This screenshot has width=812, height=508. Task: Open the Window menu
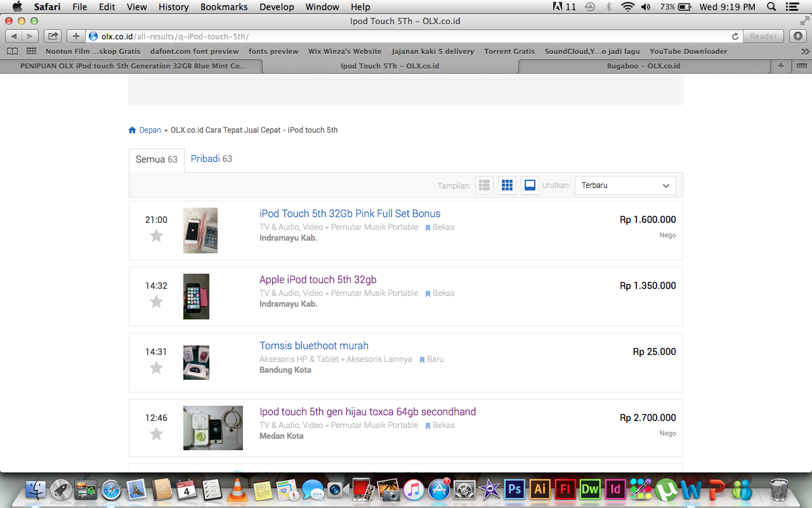(322, 7)
